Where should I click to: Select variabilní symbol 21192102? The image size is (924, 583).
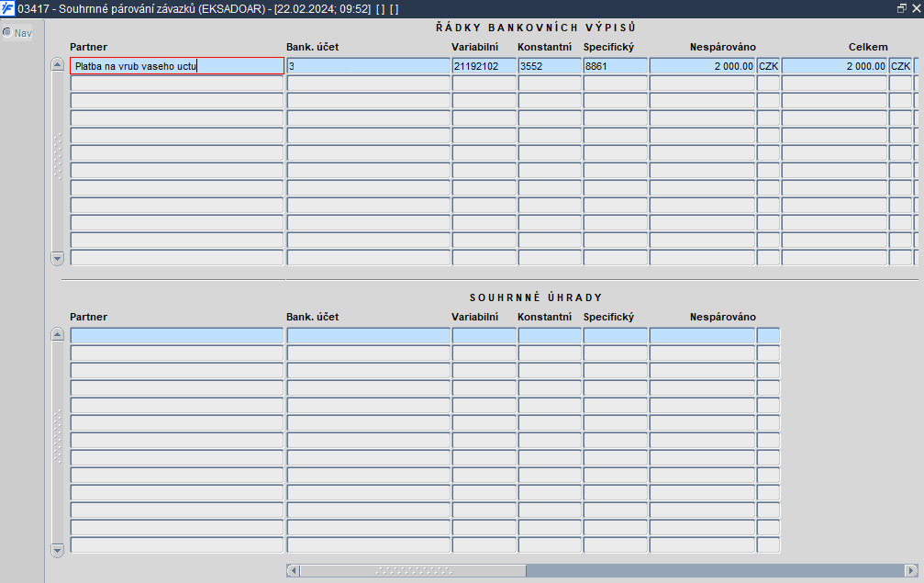[x=484, y=66]
